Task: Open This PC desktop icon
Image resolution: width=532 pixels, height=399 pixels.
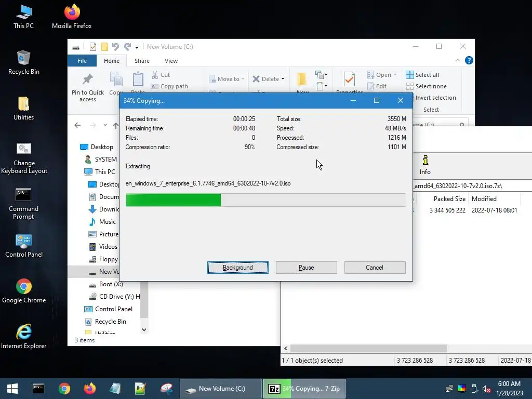Action: coord(24,17)
